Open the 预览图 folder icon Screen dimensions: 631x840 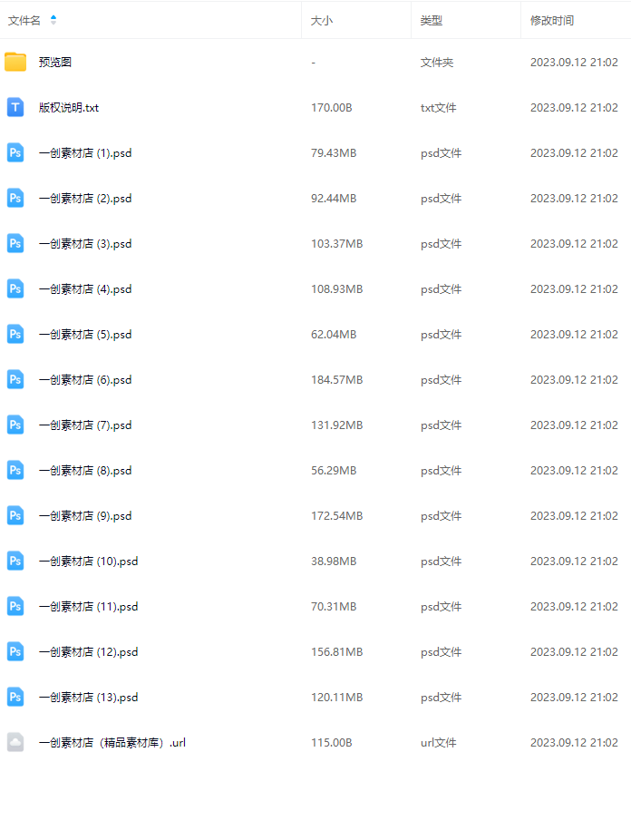click(x=15, y=63)
